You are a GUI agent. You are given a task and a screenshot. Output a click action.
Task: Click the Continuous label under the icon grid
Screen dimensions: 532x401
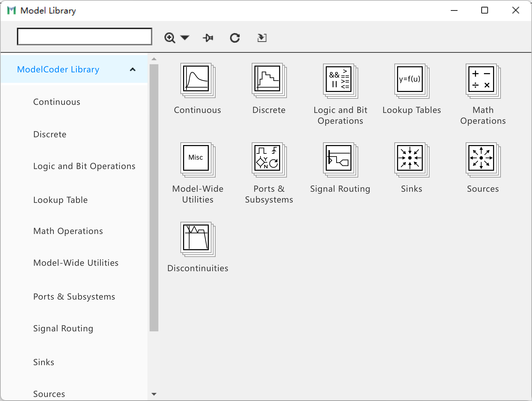point(197,110)
